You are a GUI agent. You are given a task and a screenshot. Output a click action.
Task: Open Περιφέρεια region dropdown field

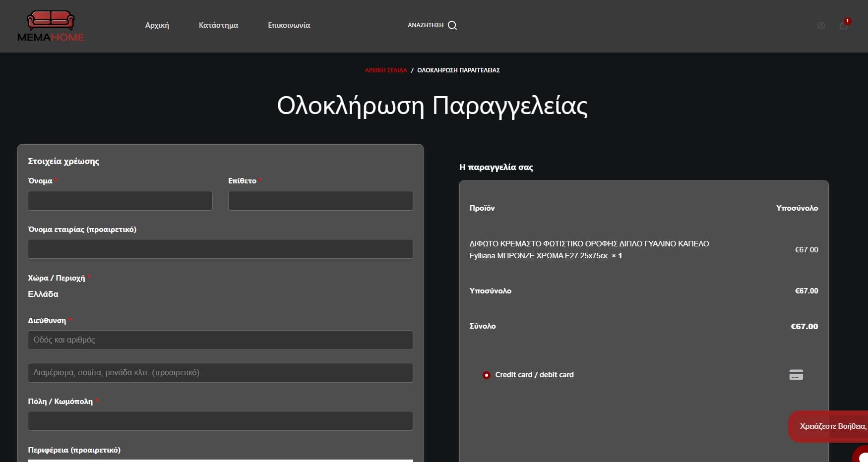[220, 461]
